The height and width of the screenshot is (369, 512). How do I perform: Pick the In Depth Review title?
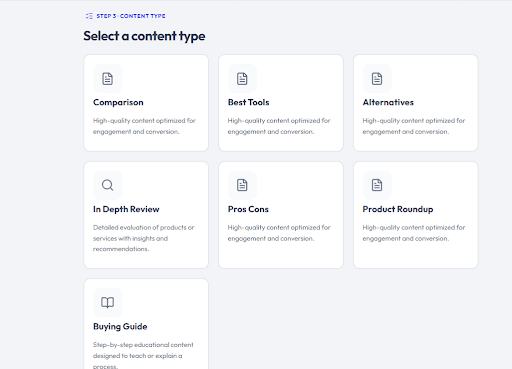tap(126, 209)
